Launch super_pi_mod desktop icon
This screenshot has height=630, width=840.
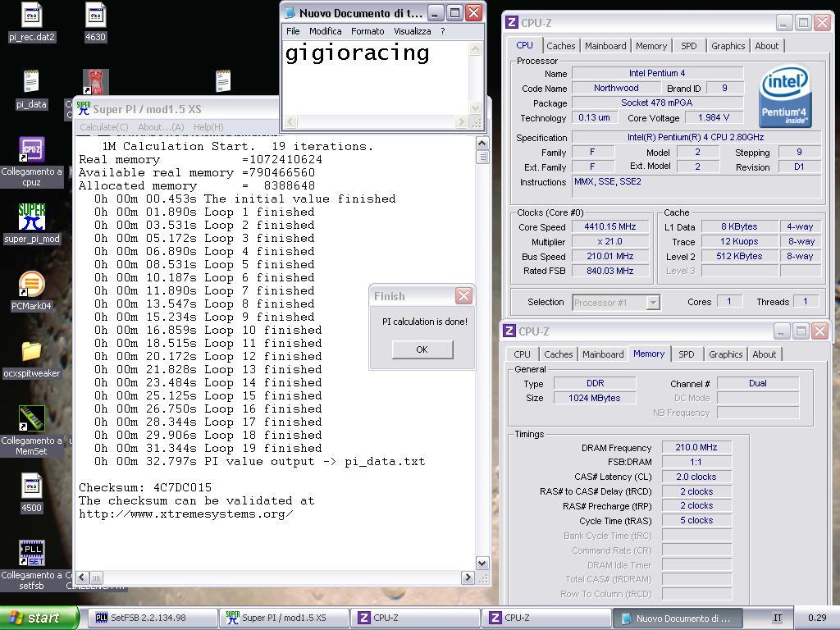[32, 217]
